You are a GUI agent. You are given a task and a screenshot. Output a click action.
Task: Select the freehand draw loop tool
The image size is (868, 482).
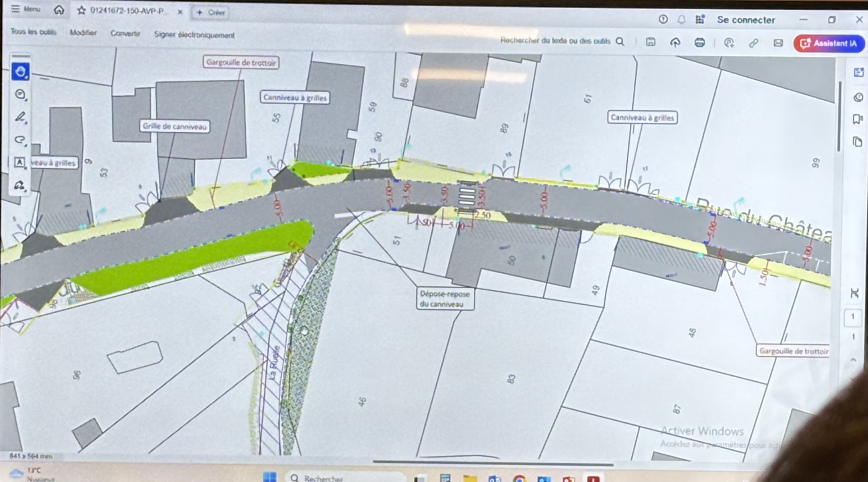coord(20,140)
